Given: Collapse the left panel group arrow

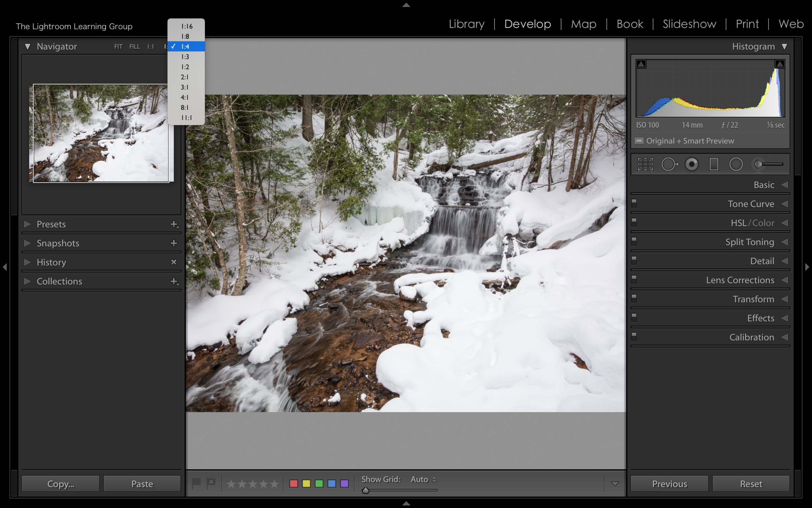Looking at the screenshot, I should [x=5, y=267].
